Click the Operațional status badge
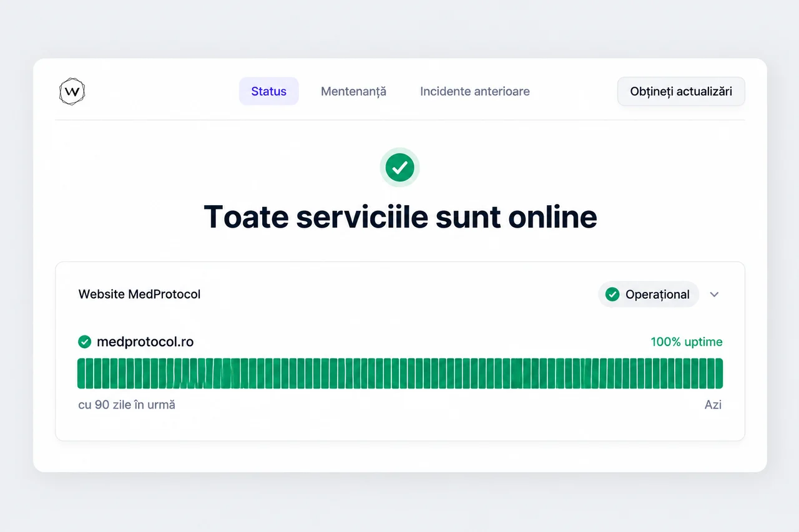799x532 pixels. click(649, 294)
